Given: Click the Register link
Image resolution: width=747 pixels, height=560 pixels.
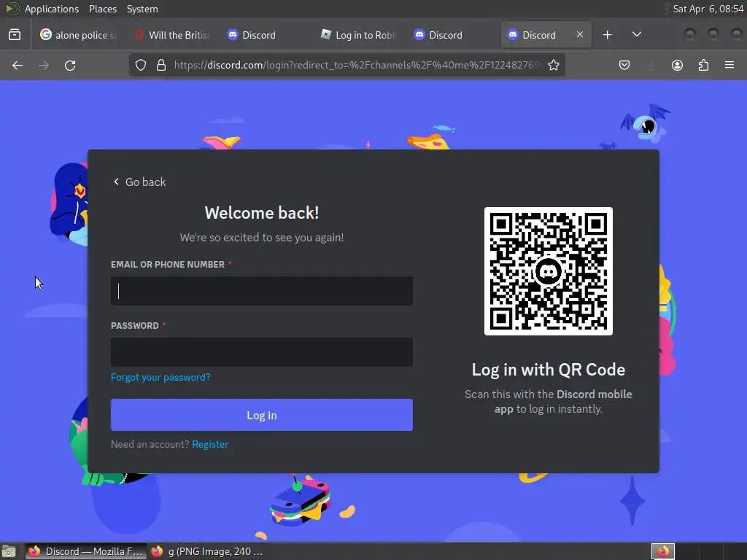Looking at the screenshot, I should pyautogui.click(x=210, y=444).
